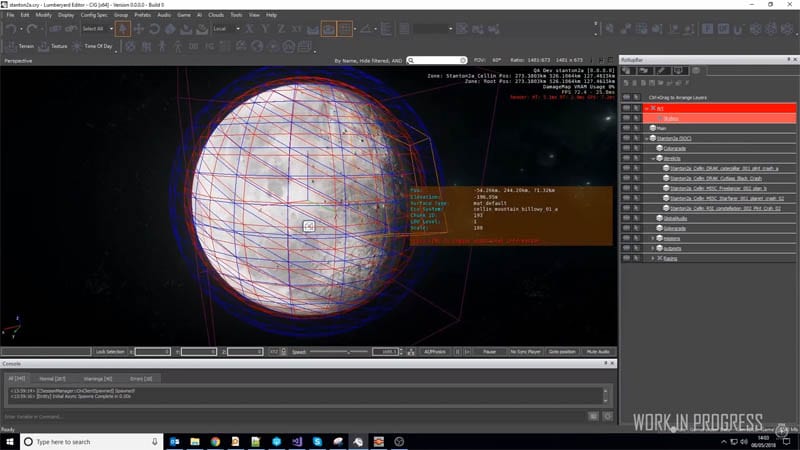Open the Local coordinate system dropdown
This screenshot has height=450, width=800.
[x=226, y=29]
